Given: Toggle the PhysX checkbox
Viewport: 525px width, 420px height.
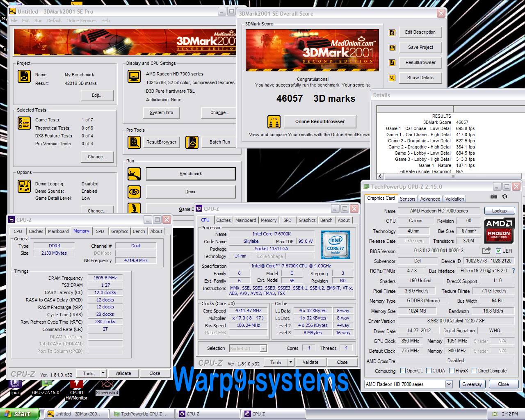Looking at the screenshot, I should 452,371.
